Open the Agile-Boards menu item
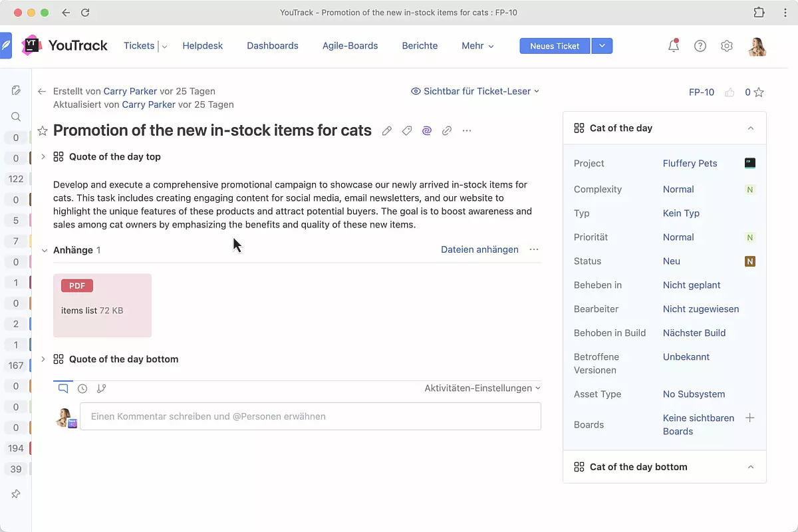The image size is (798, 532). pos(350,46)
